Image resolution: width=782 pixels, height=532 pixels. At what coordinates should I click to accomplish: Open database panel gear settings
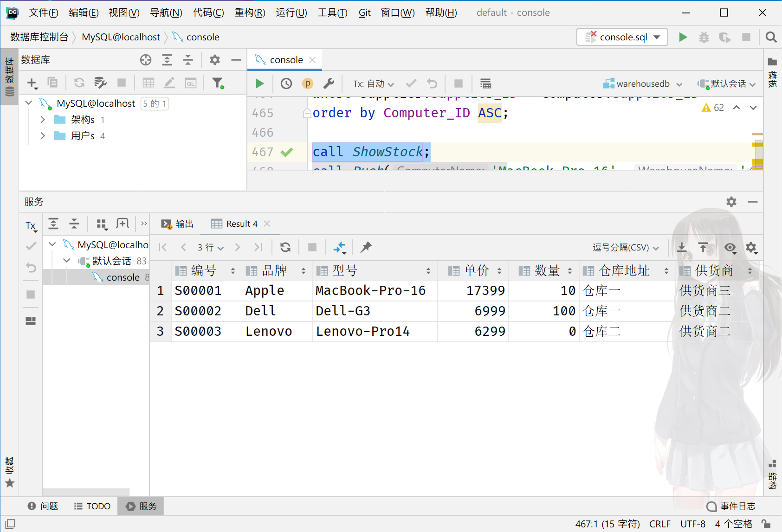click(x=214, y=59)
